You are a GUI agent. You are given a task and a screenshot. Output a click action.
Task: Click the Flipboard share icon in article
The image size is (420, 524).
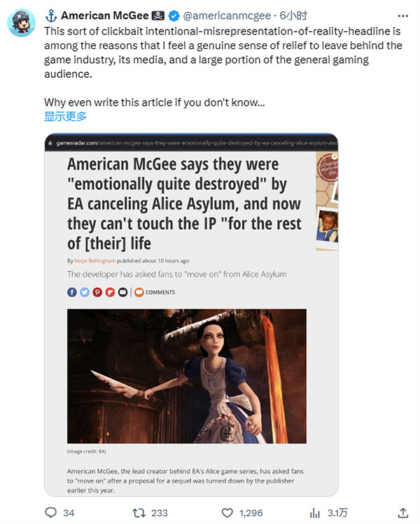click(110, 292)
